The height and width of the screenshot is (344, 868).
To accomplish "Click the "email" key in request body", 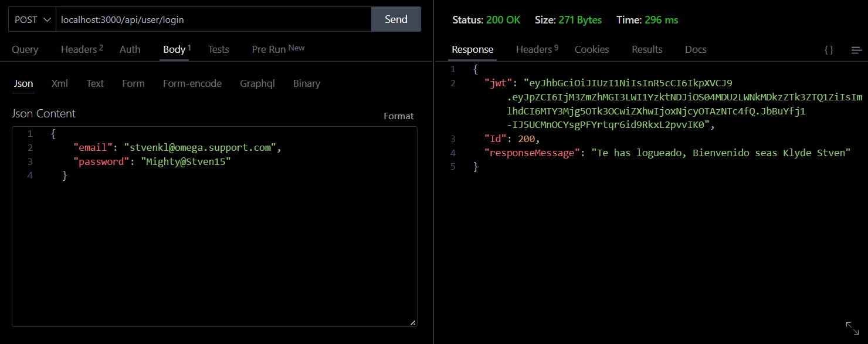I will (93, 148).
